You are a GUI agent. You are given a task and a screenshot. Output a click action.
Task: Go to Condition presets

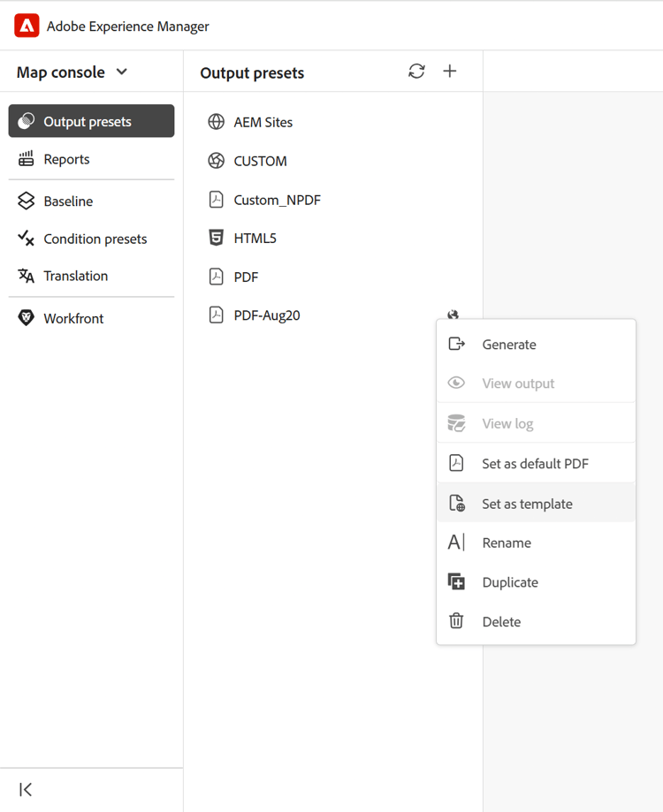pos(91,239)
